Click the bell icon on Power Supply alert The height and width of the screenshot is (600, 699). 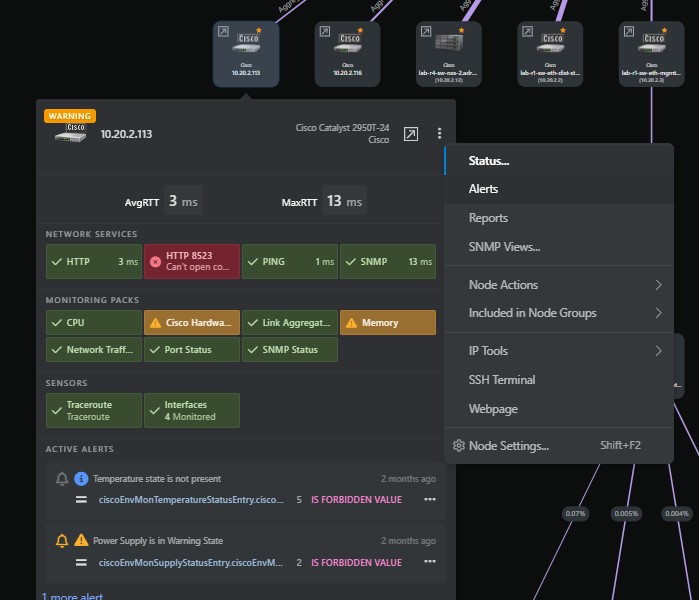[62, 541]
